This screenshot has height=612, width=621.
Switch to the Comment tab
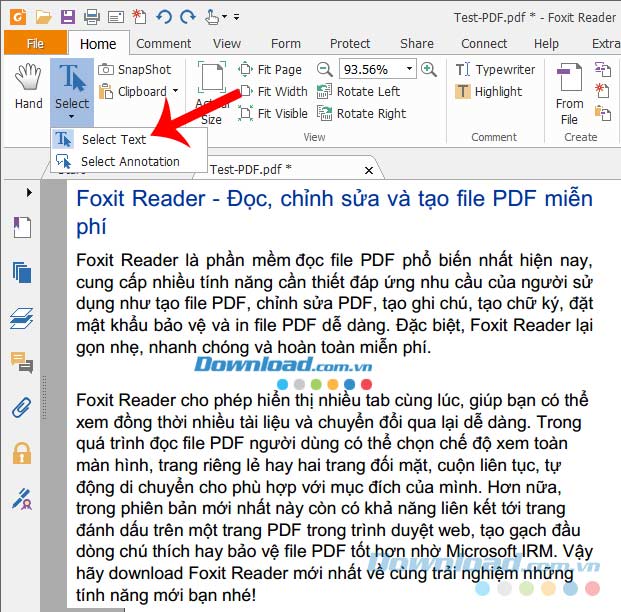[164, 43]
